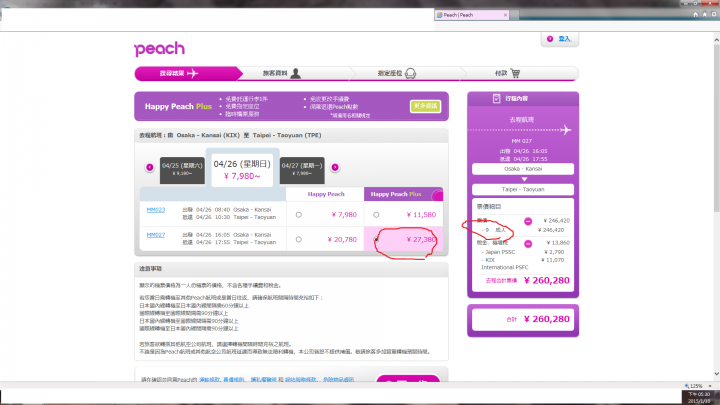Viewport: 720px width, 405px height.
Task: Click the itinerary clipboard icon
Action: click(496, 98)
